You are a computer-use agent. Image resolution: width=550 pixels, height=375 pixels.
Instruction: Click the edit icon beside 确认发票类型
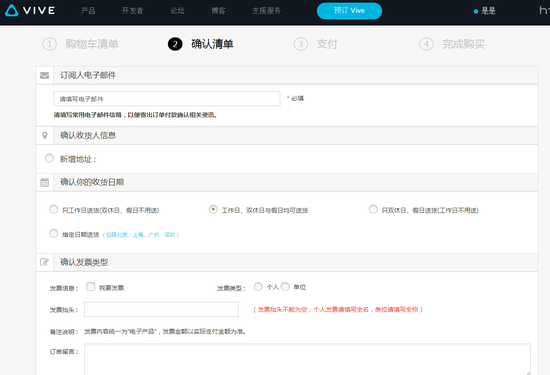coord(45,262)
